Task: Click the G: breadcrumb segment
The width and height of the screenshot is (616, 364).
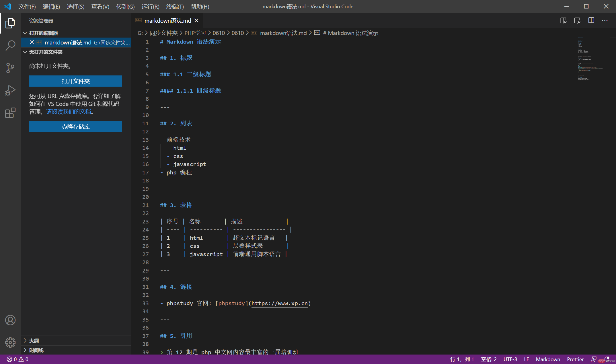Action: [140, 33]
